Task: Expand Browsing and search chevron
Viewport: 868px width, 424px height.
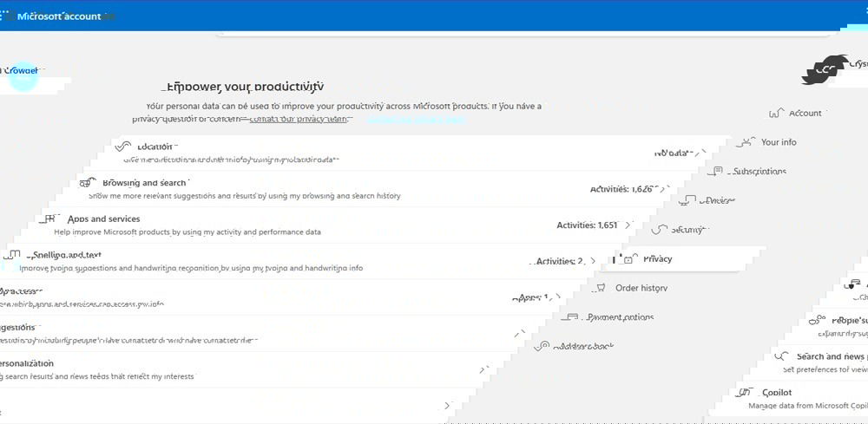Action: (665, 189)
